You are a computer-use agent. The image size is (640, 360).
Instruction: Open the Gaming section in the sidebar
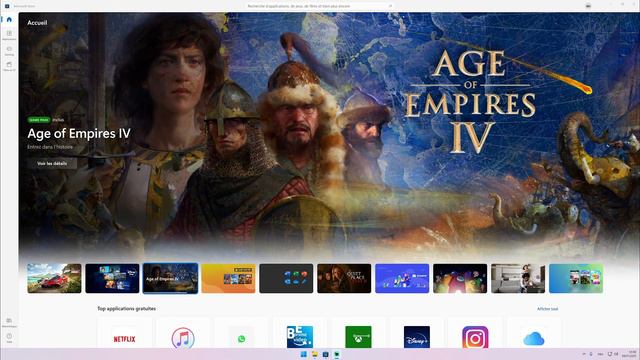(9, 51)
